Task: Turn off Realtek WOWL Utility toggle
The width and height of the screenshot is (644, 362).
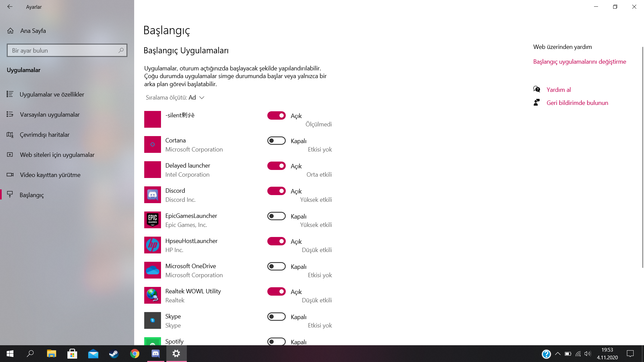Action: pyautogui.click(x=276, y=291)
